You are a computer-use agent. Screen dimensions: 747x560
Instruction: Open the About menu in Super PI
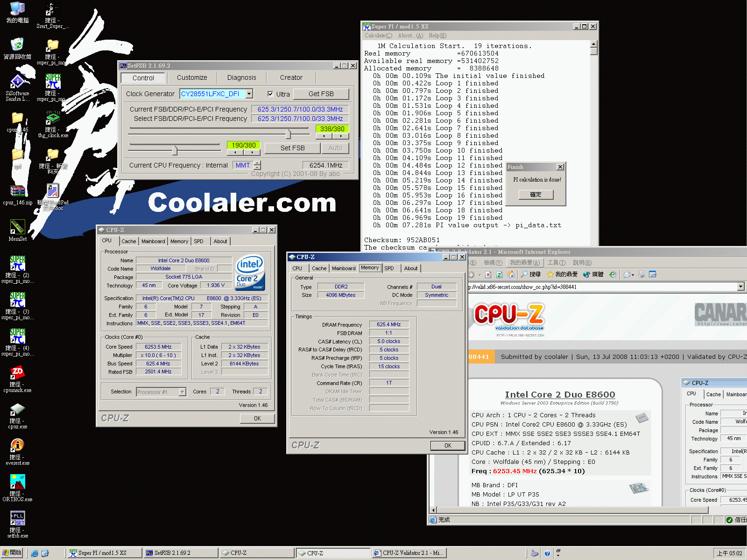410,35
